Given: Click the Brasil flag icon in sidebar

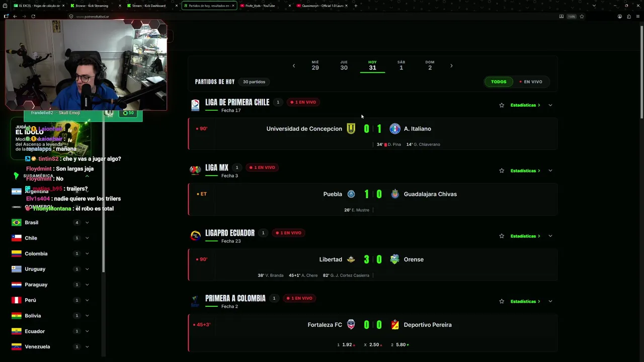Looking at the screenshot, I should click(x=17, y=222).
